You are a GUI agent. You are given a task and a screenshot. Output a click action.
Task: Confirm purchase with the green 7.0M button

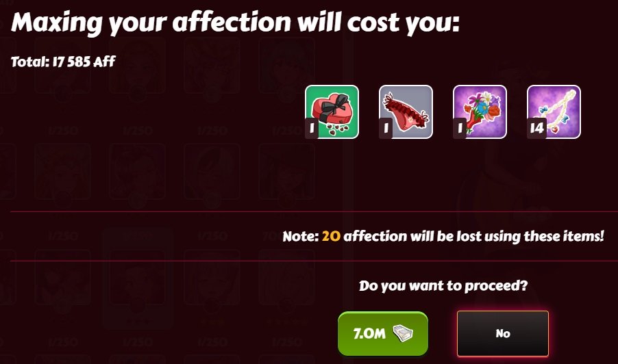[x=383, y=334]
